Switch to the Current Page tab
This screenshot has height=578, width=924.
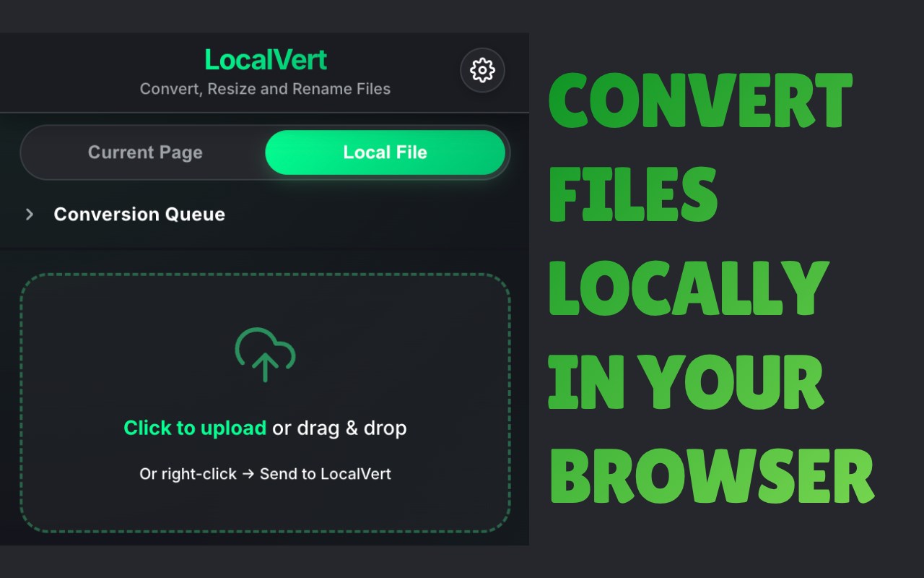145,152
